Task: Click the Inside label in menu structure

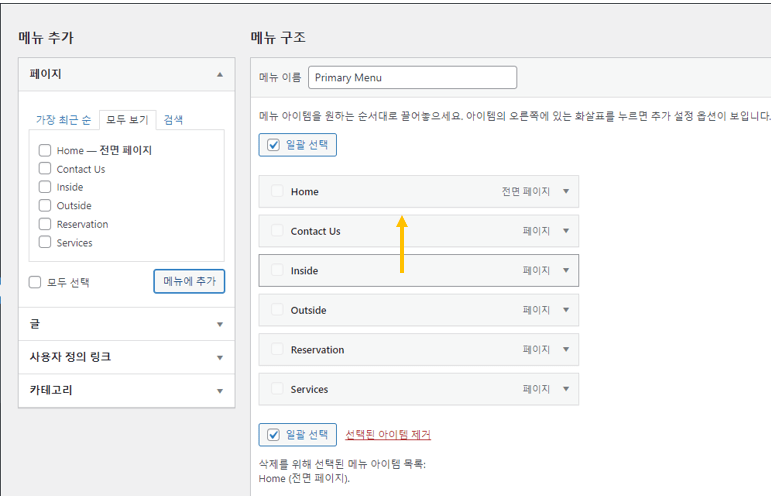Action: point(304,271)
